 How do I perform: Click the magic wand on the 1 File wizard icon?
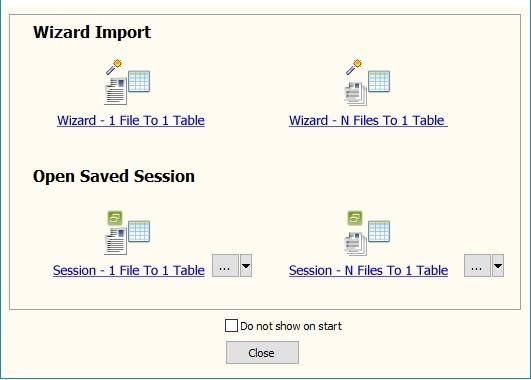tap(114, 67)
